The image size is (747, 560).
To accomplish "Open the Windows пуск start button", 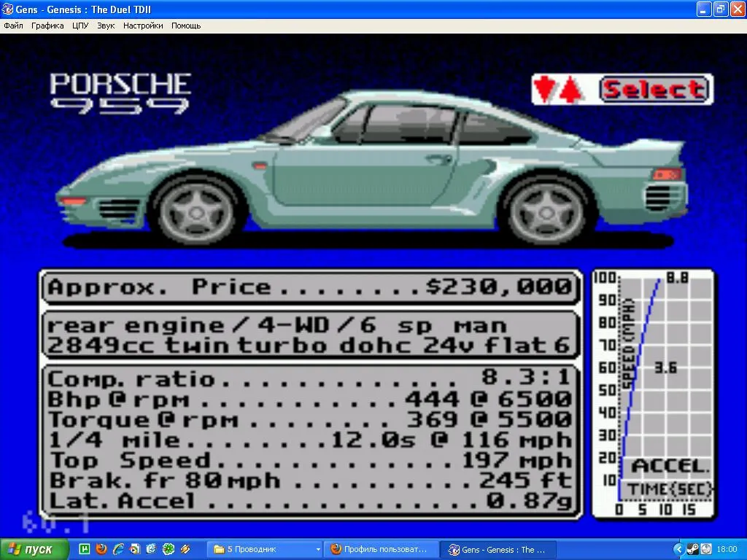I will 34,550.
